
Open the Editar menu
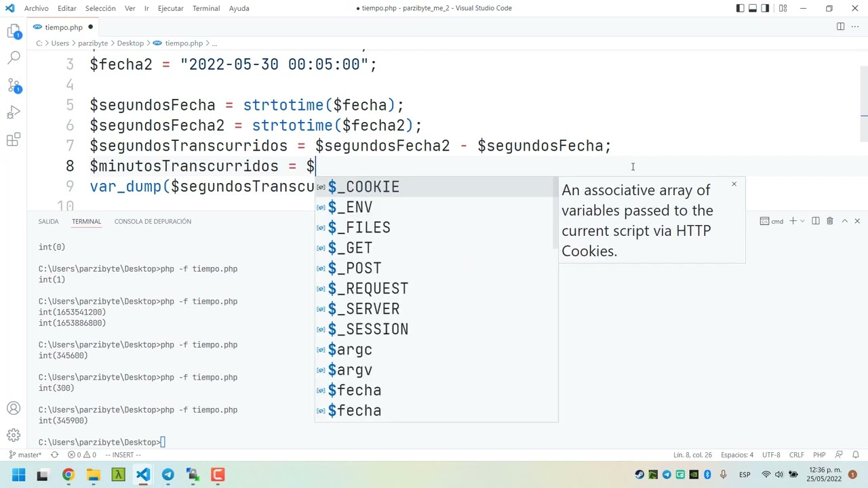pyautogui.click(x=66, y=8)
